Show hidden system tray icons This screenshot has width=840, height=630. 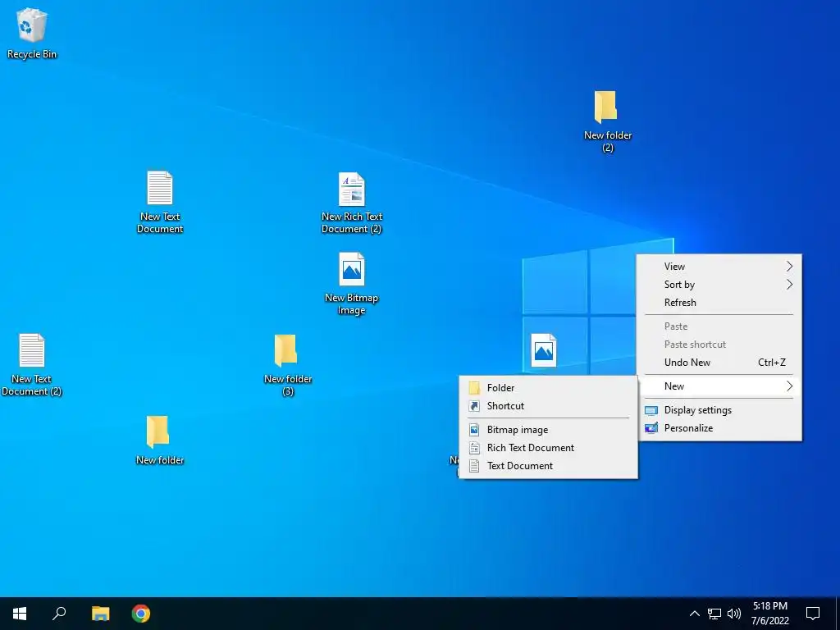[694, 614]
